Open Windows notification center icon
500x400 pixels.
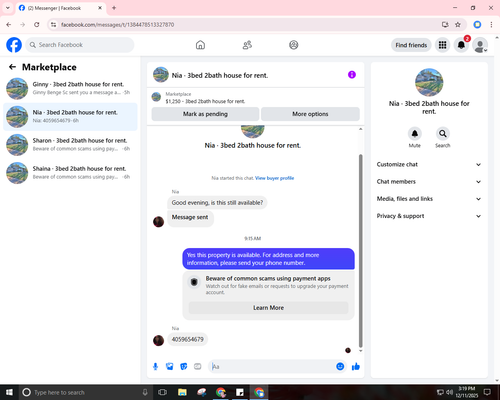tap(487, 392)
